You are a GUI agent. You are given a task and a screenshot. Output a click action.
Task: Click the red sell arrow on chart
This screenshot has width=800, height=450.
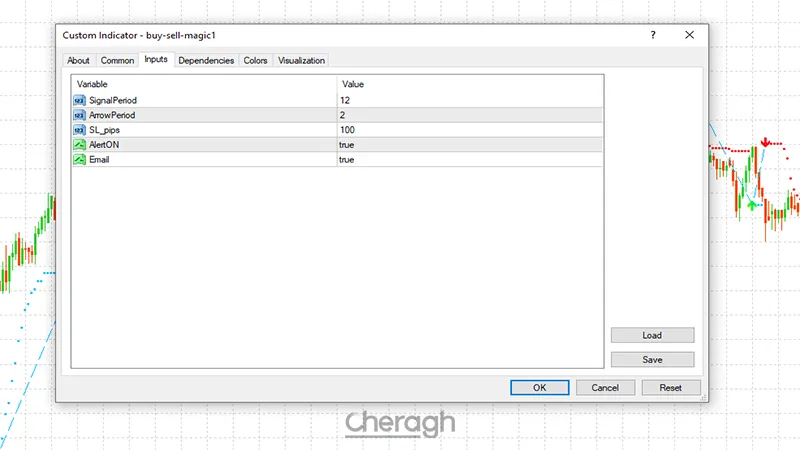(x=765, y=144)
